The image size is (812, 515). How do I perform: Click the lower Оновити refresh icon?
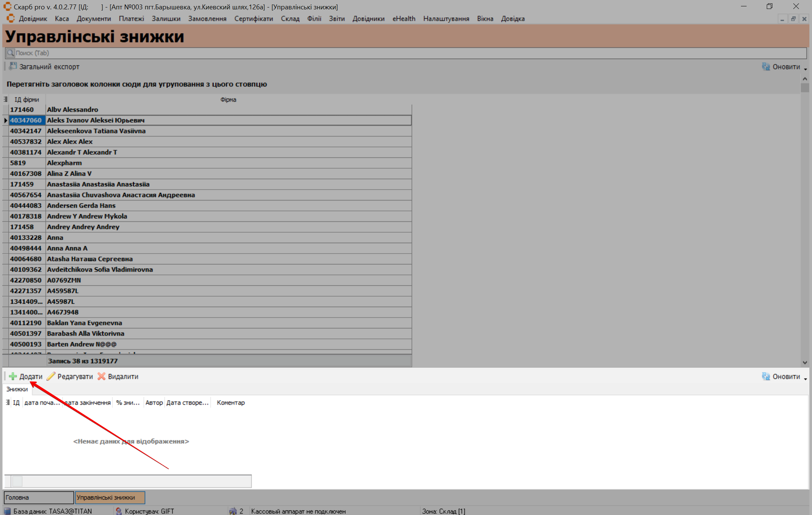coord(766,376)
